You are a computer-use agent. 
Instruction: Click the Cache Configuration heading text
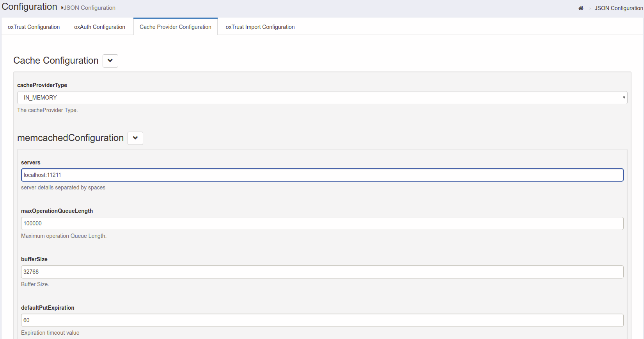pos(56,61)
